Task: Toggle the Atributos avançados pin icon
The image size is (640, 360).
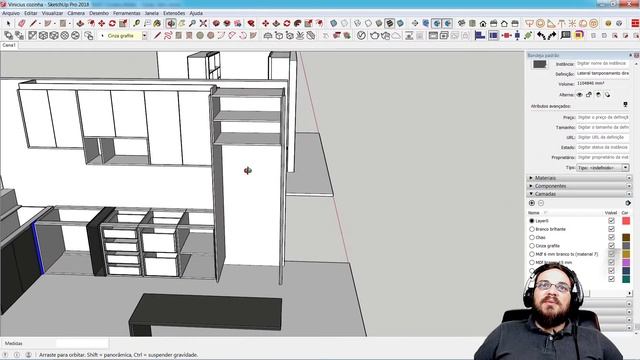Action: pos(625,105)
